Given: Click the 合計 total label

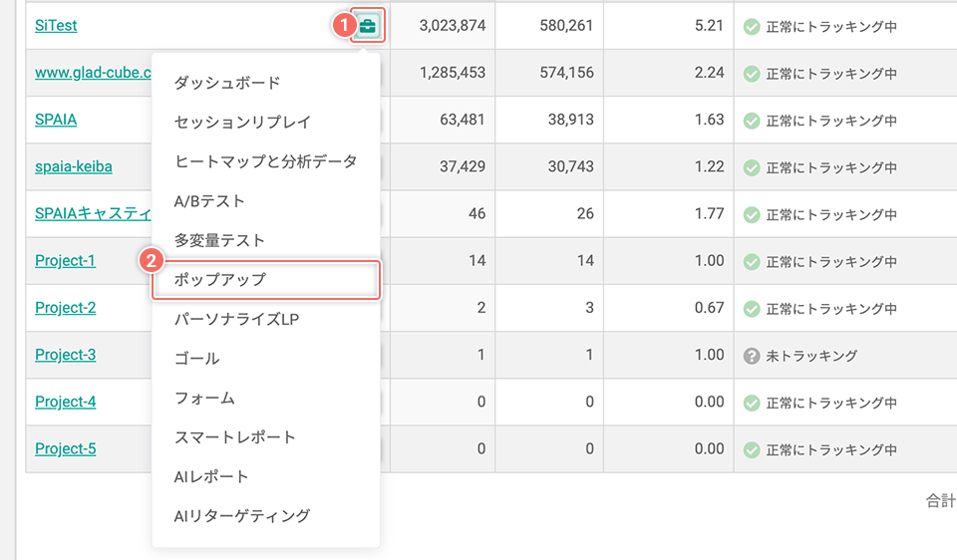Looking at the screenshot, I should click(x=940, y=501).
